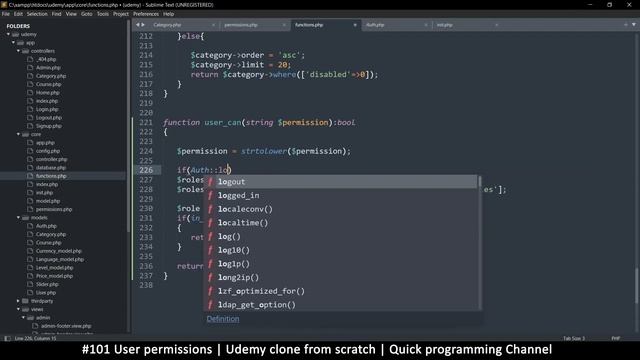Click the file icon of config.php

click(x=30, y=151)
